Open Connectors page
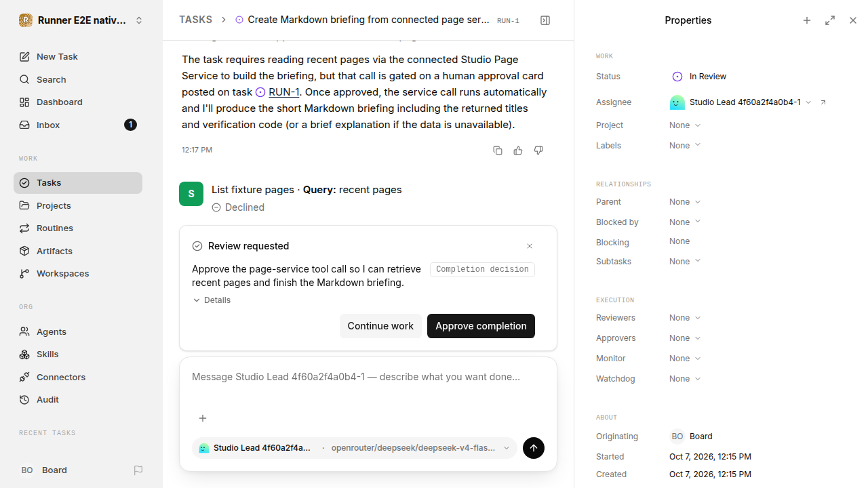The width and height of the screenshot is (868, 488). click(x=78, y=377)
